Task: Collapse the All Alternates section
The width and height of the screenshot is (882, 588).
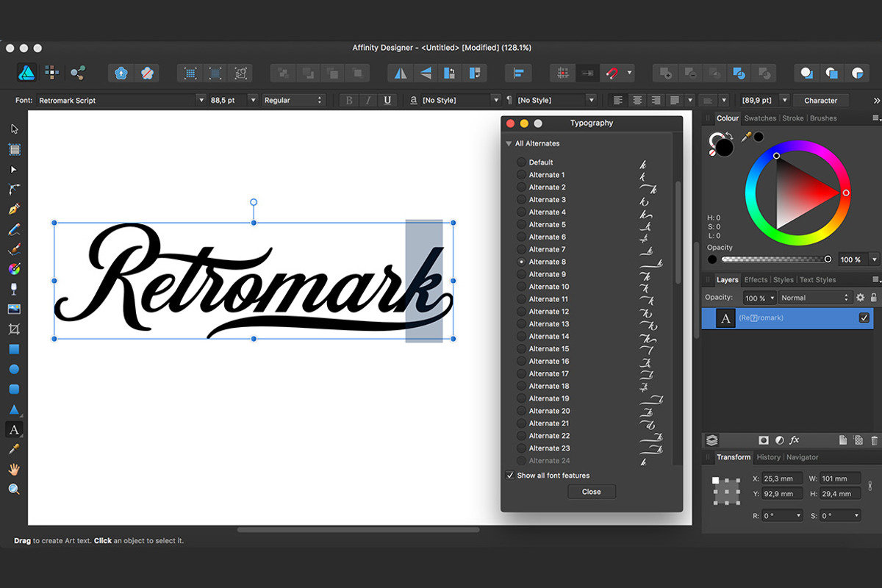Action: coord(509,143)
